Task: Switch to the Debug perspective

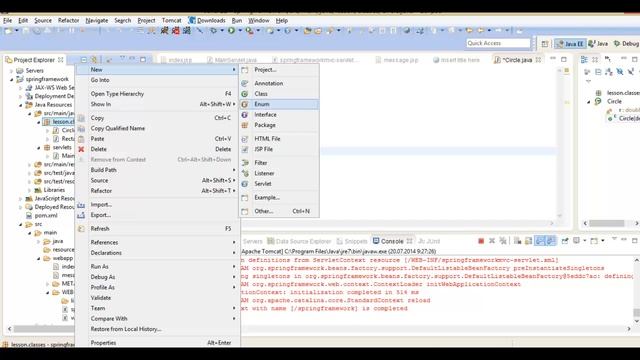Action: click(x=626, y=44)
